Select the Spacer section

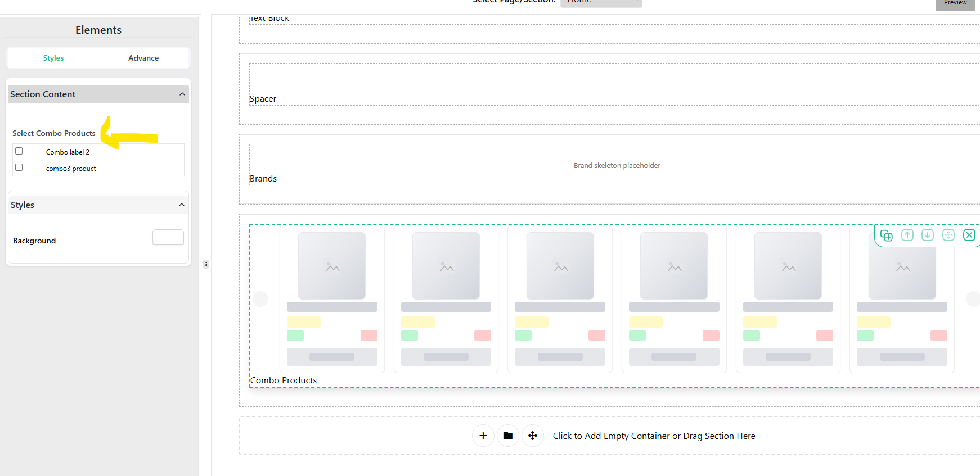[614, 84]
